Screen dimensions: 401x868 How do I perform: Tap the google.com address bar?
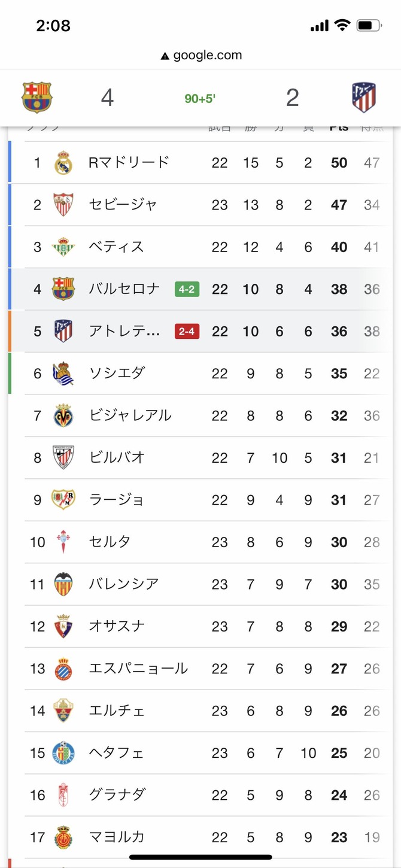pyautogui.click(x=201, y=56)
